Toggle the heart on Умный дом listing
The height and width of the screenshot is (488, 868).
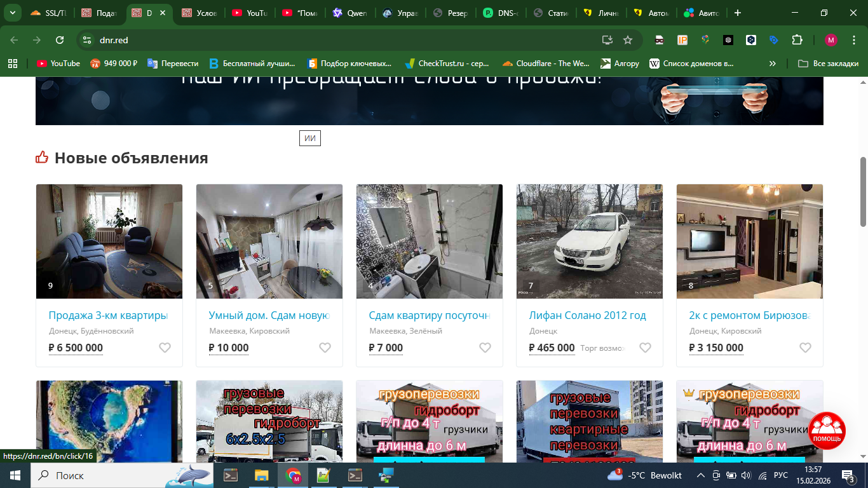pos(325,348)
